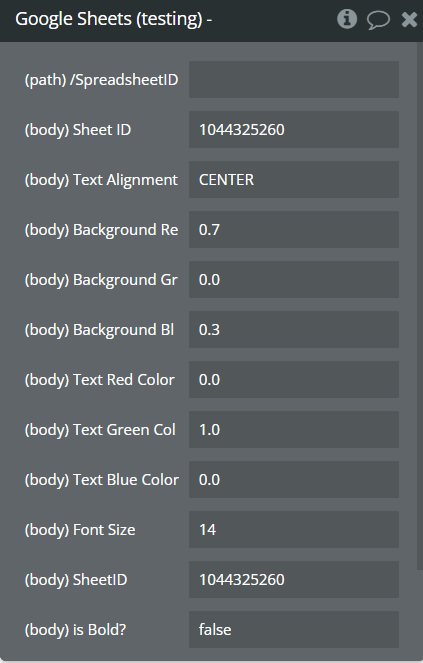Image resolution: width=423 pixels, height=663 pixels.
Task: Select the (body) Text Alignment label
Action: pyautogui.click(x=101, y=180)
